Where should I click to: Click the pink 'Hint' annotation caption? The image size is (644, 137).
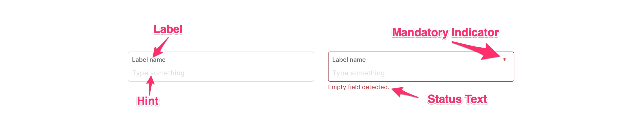148,101
